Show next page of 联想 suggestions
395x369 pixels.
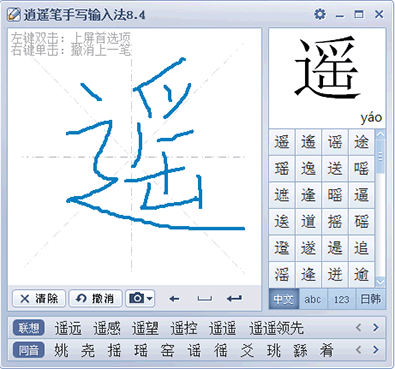(x=376, y=328)
